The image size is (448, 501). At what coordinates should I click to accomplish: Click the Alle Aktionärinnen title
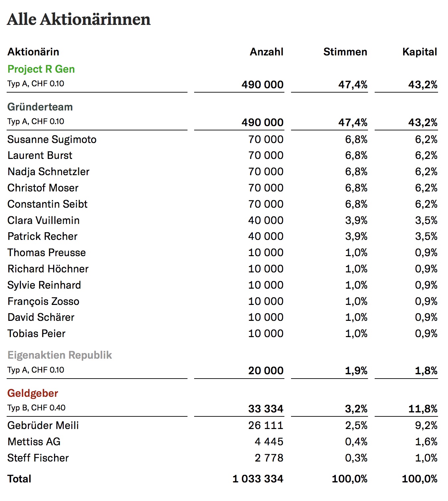click(x=79, y=19)
